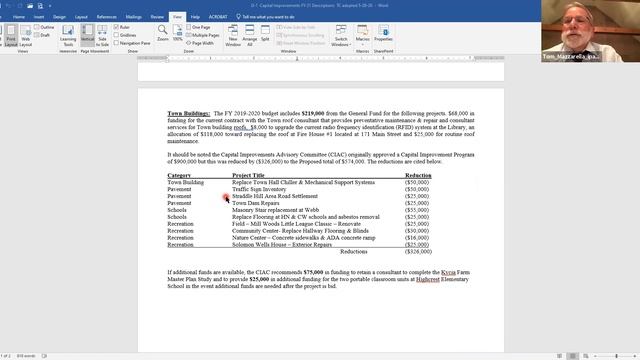Uncheck the Ruler checkbox

click(116, 27)
